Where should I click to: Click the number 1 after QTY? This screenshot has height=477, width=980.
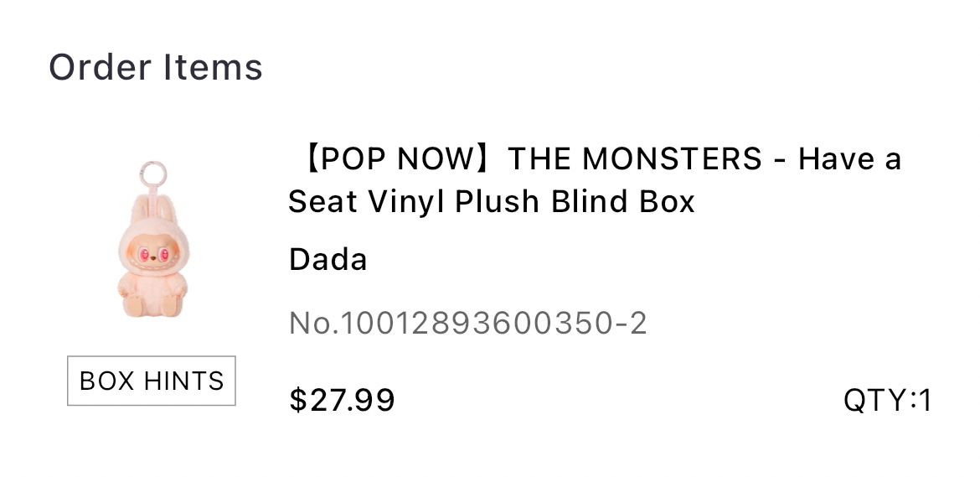pyautogui.click(x=925, y=400)
